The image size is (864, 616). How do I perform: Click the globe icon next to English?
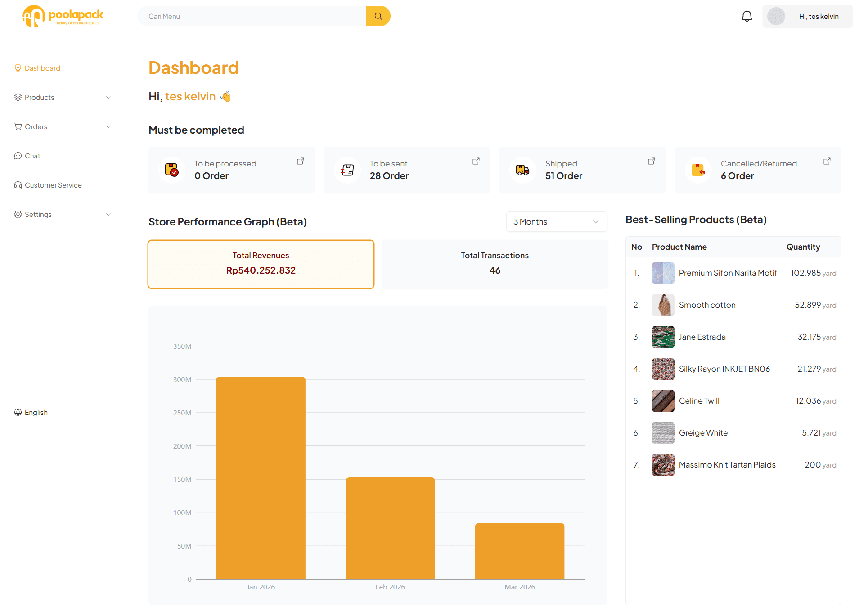click(x=18, y=412)
